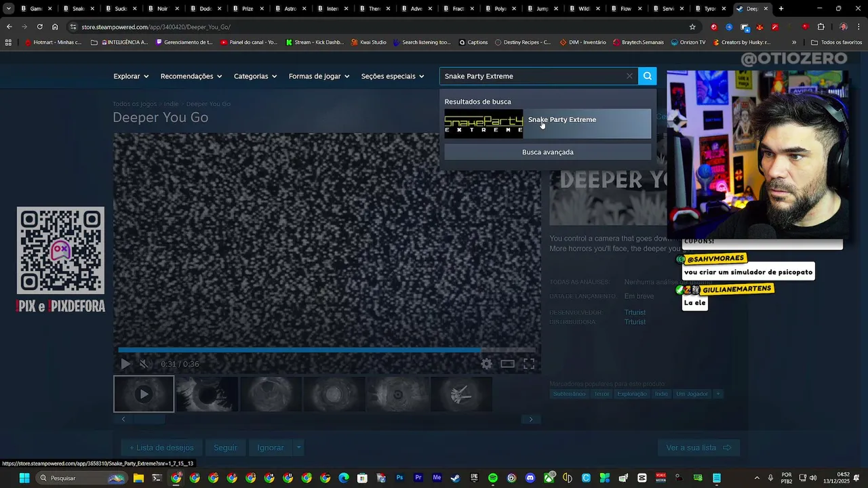This screenshot has height=488, width=868.
Task: Select the video thumbnail with play icon
Action: coord(144,394)
